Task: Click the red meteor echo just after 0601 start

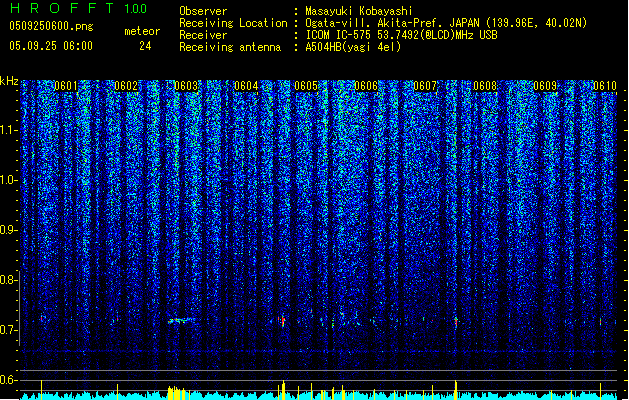Action: point(41,319)
